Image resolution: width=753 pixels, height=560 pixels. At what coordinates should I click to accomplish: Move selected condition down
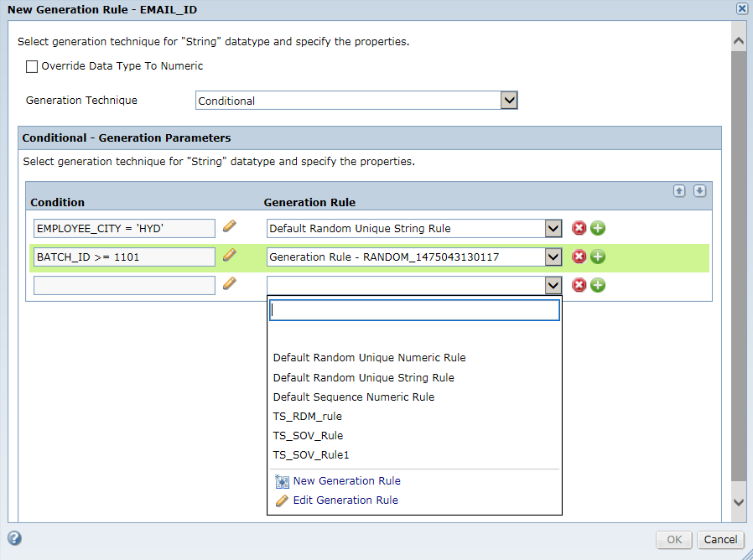tap(699, 190)
